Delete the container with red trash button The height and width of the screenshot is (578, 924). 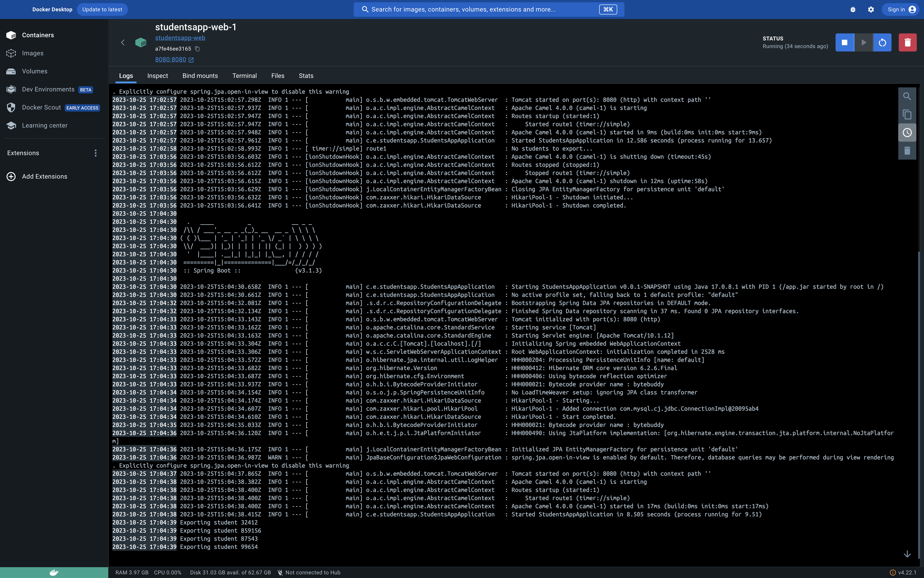pos(908,42)
